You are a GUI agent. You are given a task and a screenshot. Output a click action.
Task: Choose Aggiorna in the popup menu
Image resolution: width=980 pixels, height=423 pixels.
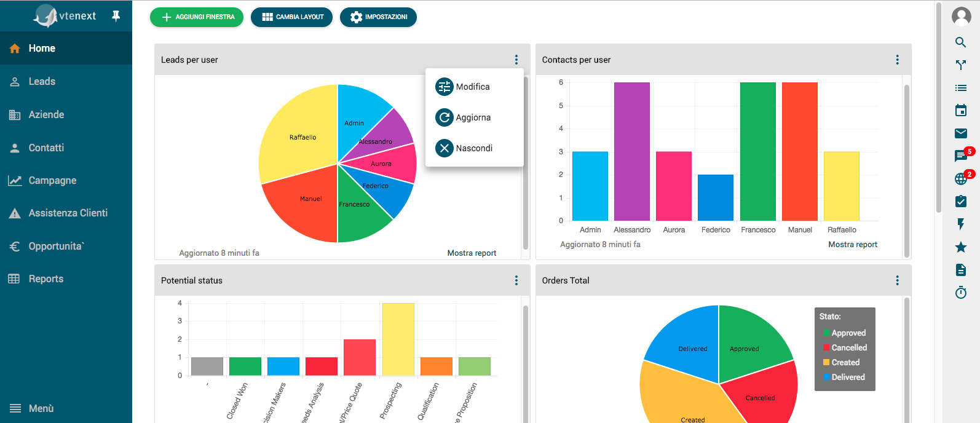[474, 117]
